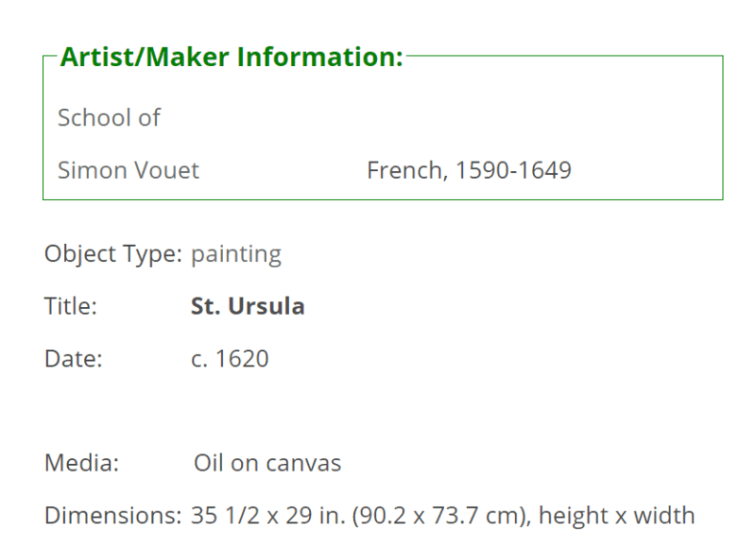The image size is (756, 549).
Task: Click the word 'Information:' in the heading
Action: 319,57
